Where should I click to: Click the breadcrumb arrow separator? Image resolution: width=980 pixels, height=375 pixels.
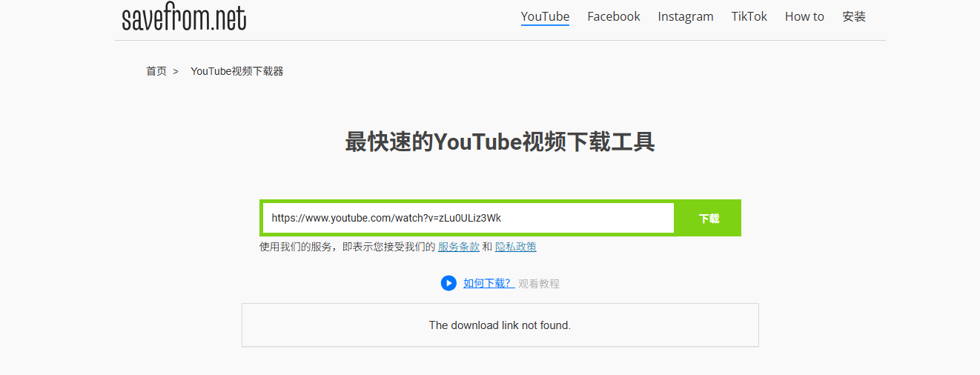tap(176, 71)
